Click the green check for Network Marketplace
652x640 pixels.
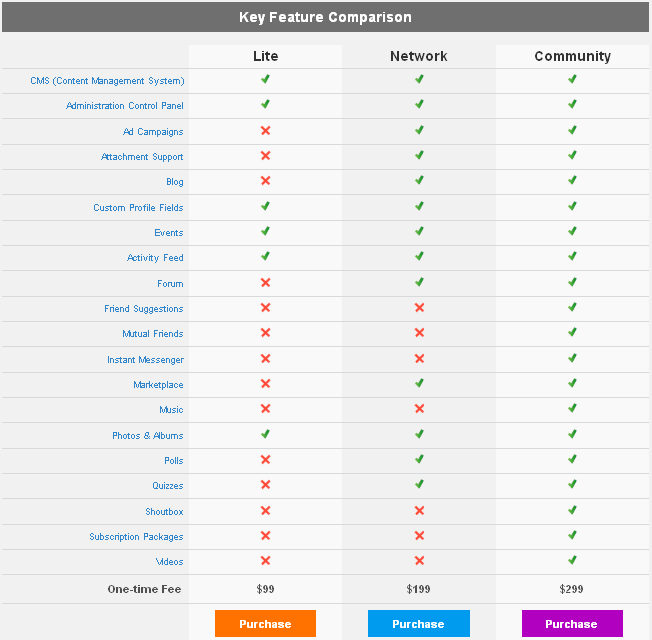pos(419,384)
